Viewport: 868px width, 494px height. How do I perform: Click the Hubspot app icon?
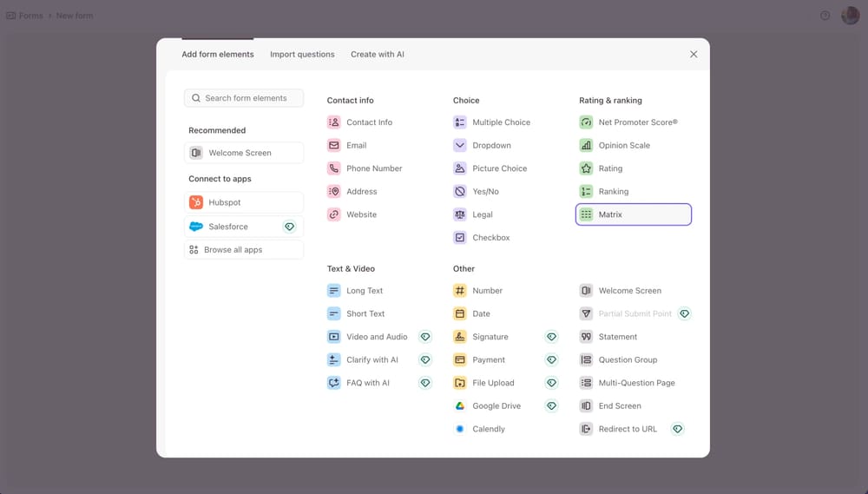pyautogui.click(x=196, y=202)
